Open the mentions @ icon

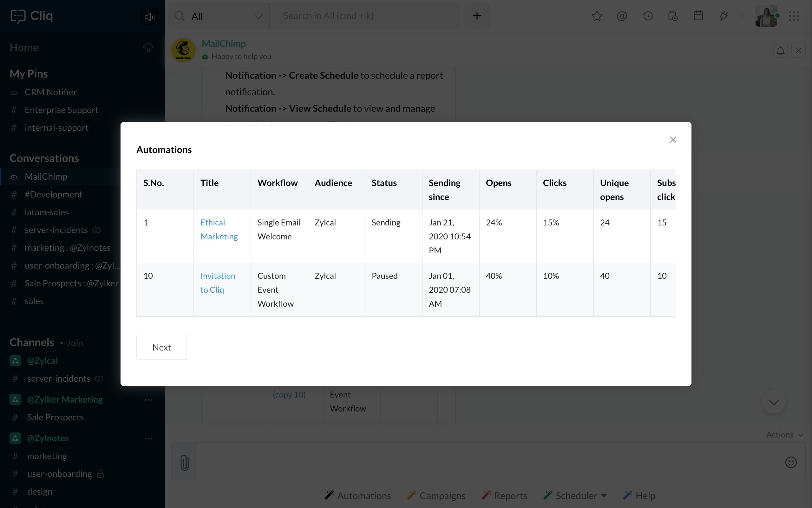pos(622,16)
